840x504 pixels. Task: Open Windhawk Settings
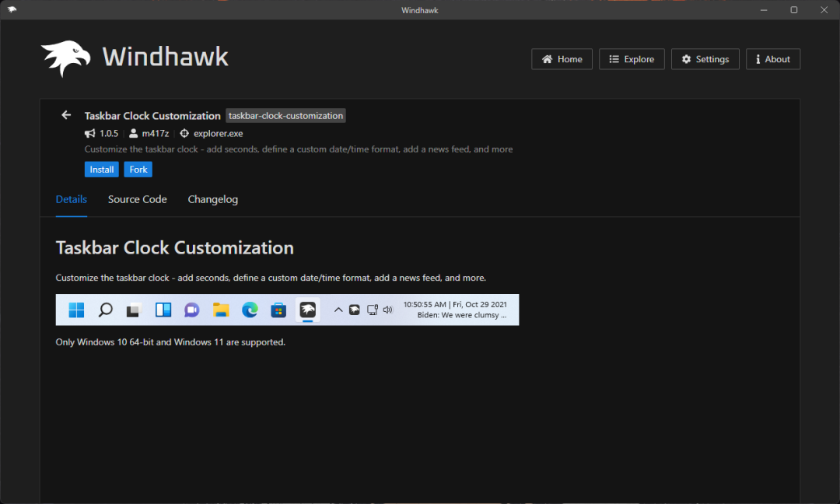coord(705,59)
